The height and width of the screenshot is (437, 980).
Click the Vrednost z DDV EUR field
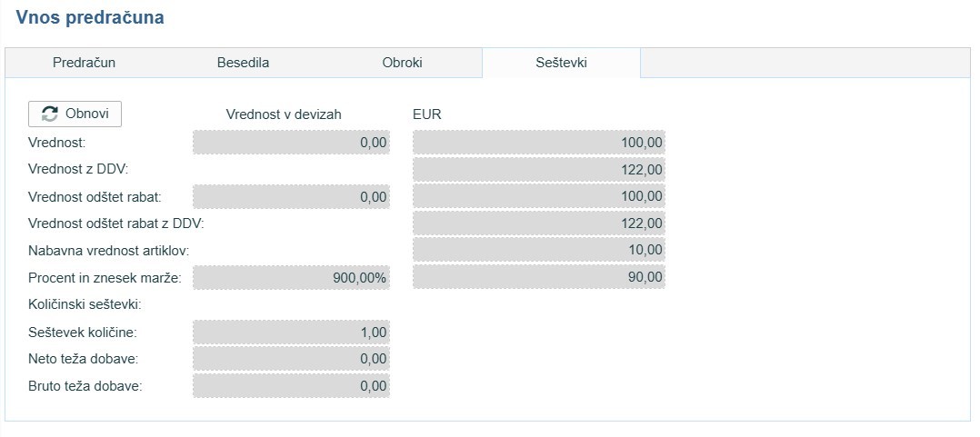(x=538, y=169)
